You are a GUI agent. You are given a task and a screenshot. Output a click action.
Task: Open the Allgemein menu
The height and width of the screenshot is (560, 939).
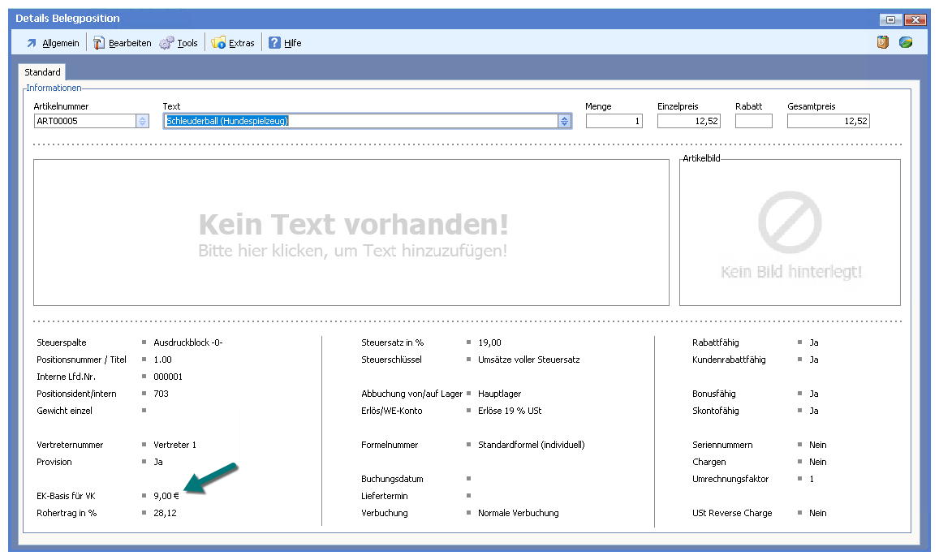coord(60,43)
